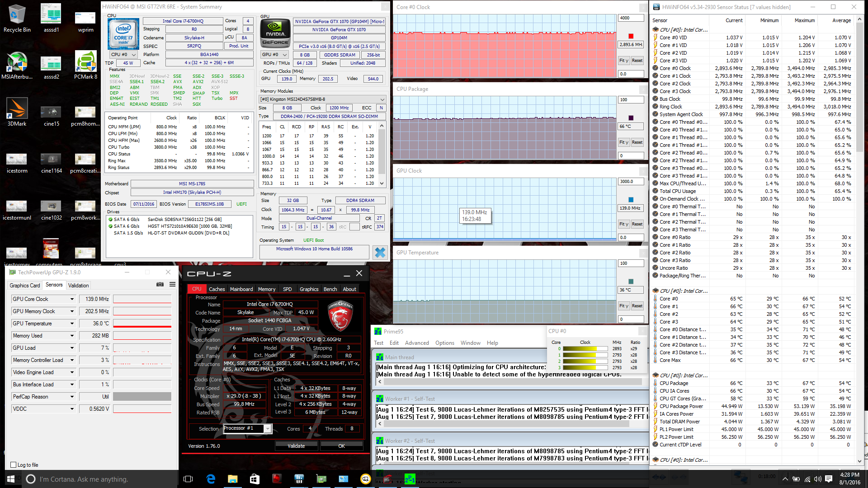Open the Windows Store taskbar icon
The width and height of the screenshot is (868, 488).
pyautogui.click(x=255, y=479)
